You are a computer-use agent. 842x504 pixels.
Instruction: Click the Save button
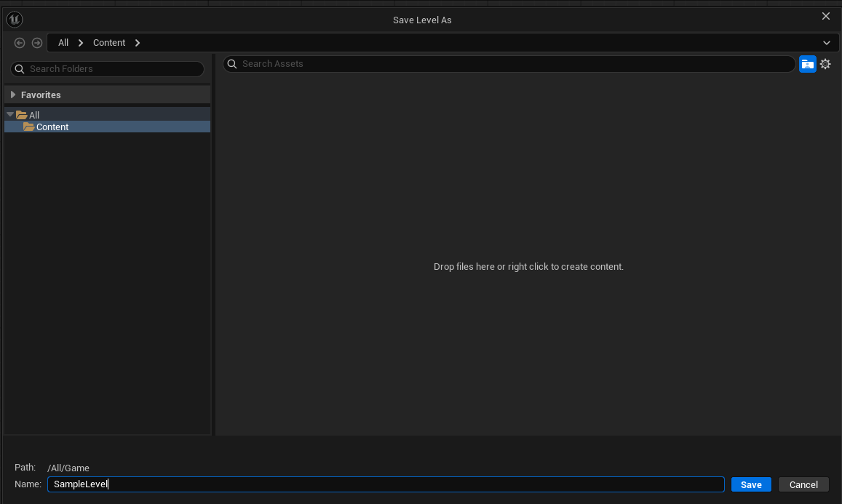750,484
